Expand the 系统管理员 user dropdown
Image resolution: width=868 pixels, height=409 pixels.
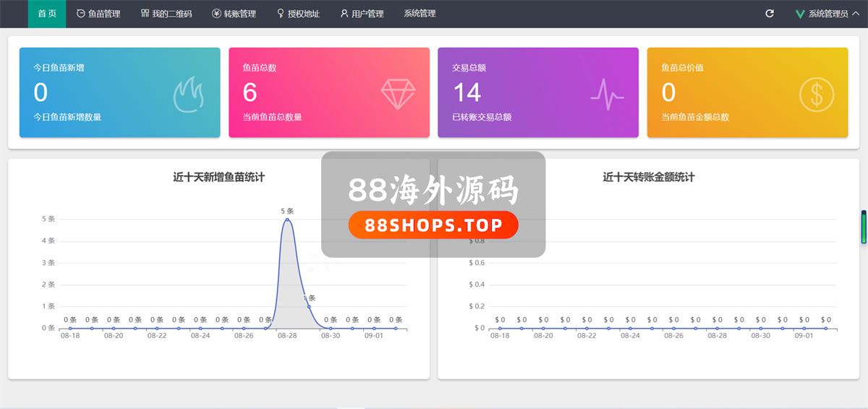(x=832, y=14)
